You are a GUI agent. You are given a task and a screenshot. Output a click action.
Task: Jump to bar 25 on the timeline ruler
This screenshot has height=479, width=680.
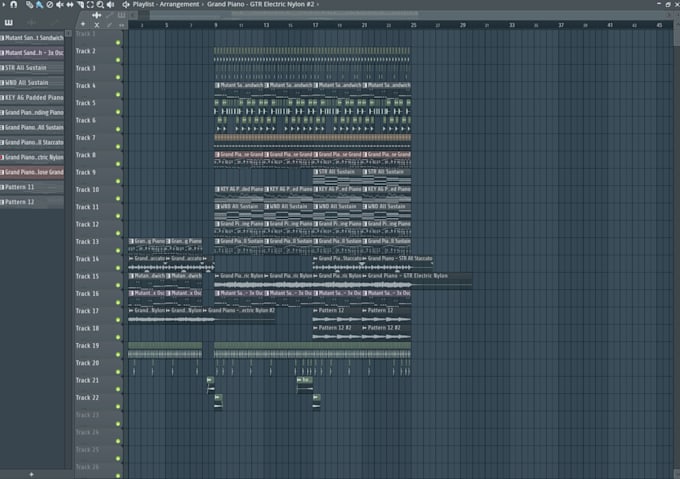coord(414,25)
